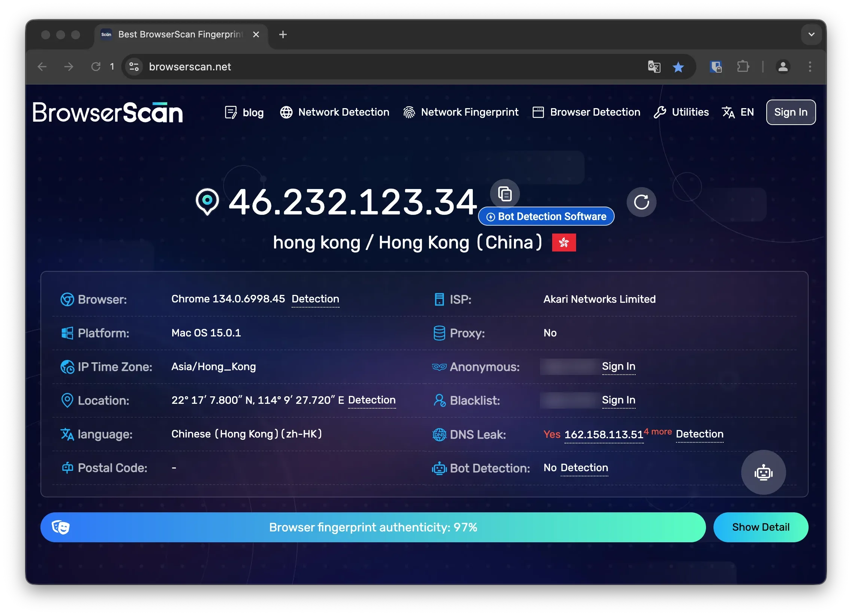Click the Google Translate icon in address bar
This screenshot has height=616, width=852.
click(654, 67)
